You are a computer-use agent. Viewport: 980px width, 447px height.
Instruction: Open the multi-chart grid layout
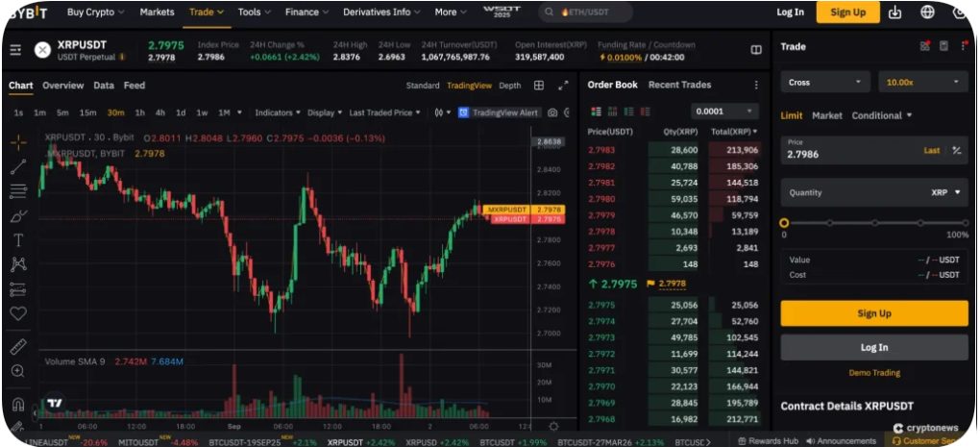click(x=539, y=86)
